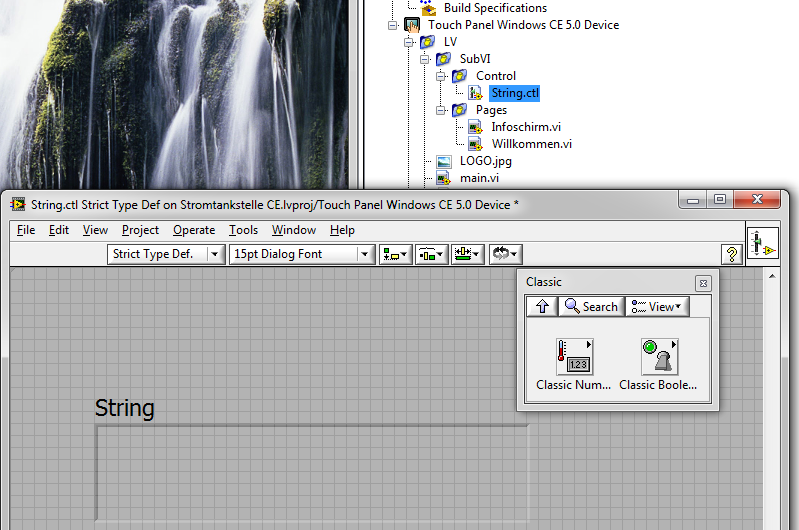Open the Align Objects toolbar menu
Image resolution: width=799 pixels, height=530 pixels.
coord(395,254)
